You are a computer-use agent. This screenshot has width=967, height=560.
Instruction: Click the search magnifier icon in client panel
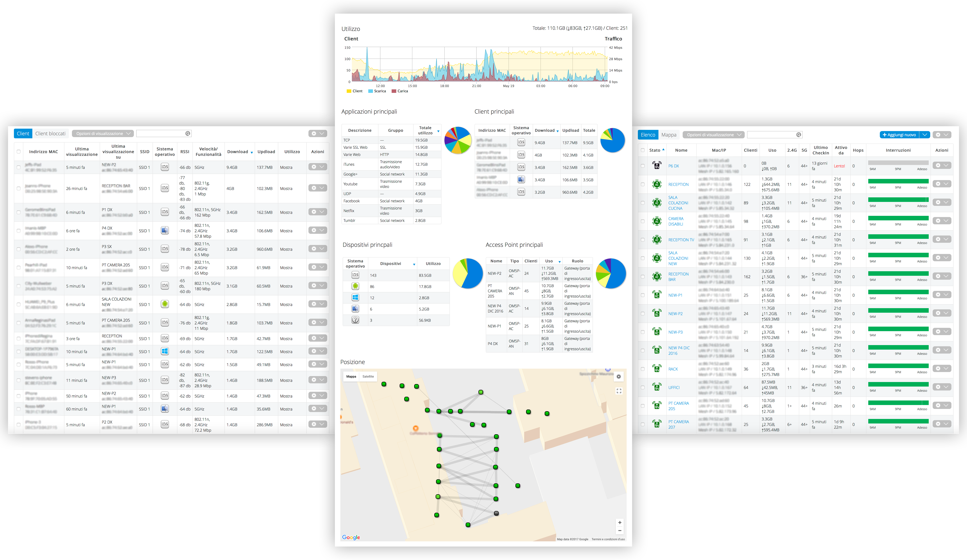188,134
